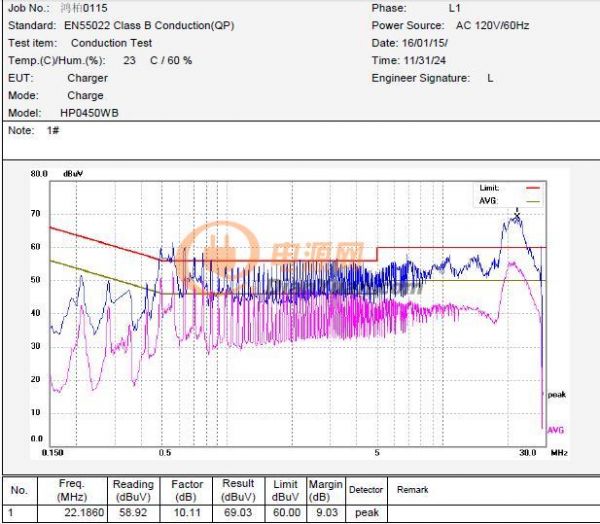The width and height of the screenshot is (600, 524).
Task: Click the 0.0 y-axis label
Action: (x=37, y=439)
